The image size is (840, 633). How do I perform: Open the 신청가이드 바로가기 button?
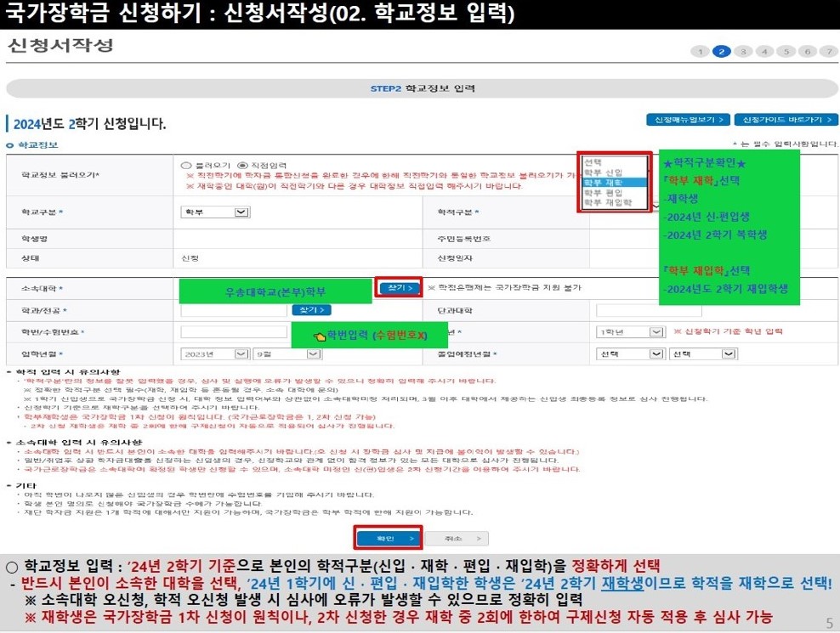coord(786,120)
